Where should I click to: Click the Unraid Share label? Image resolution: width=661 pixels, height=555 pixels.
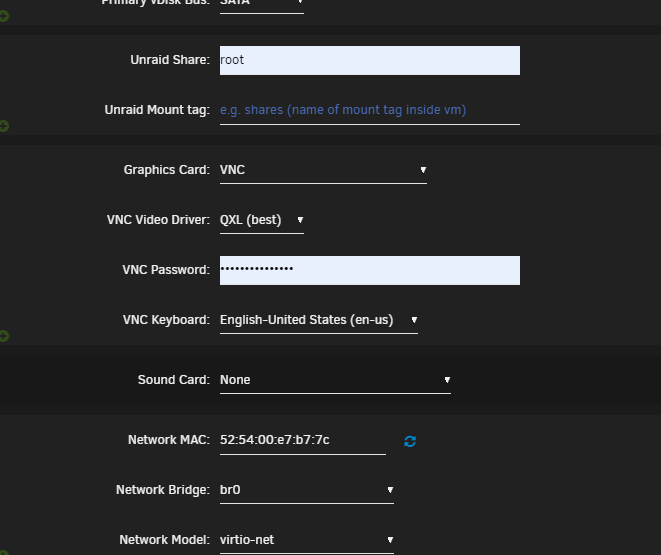click(170, 60)
